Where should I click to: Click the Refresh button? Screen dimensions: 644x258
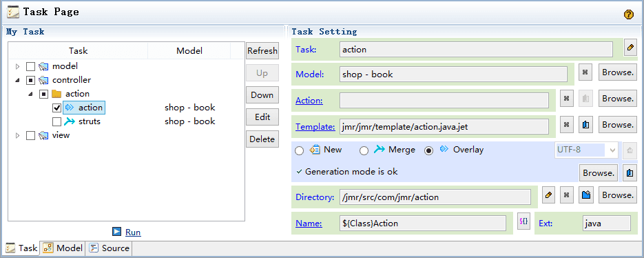tap(262, 51)
